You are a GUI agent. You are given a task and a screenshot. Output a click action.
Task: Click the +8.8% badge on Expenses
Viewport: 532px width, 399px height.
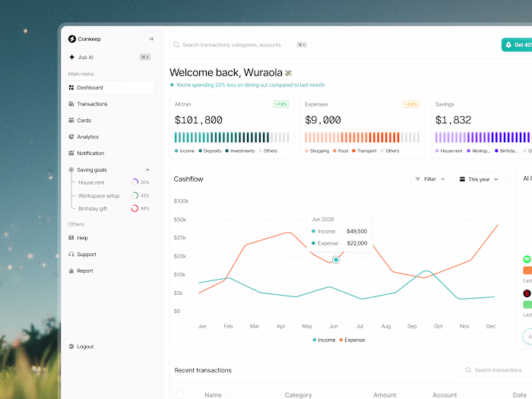click(x=411, y=104)
